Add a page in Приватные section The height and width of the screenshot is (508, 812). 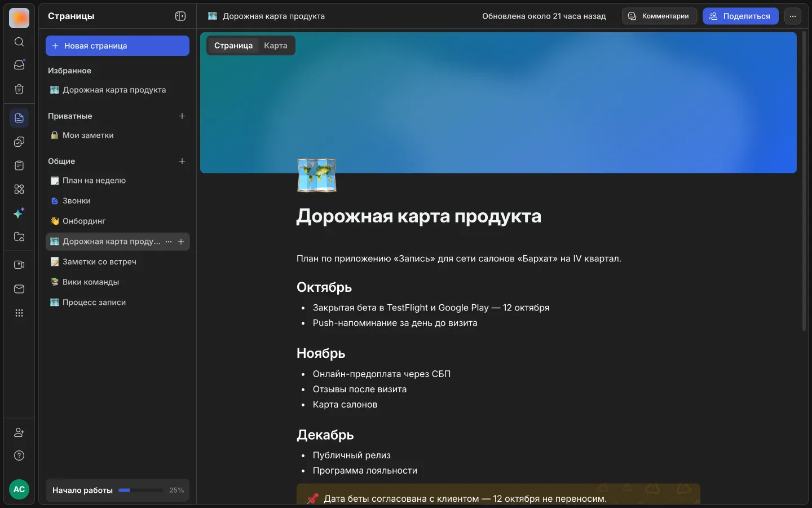(x=182, y=116)
